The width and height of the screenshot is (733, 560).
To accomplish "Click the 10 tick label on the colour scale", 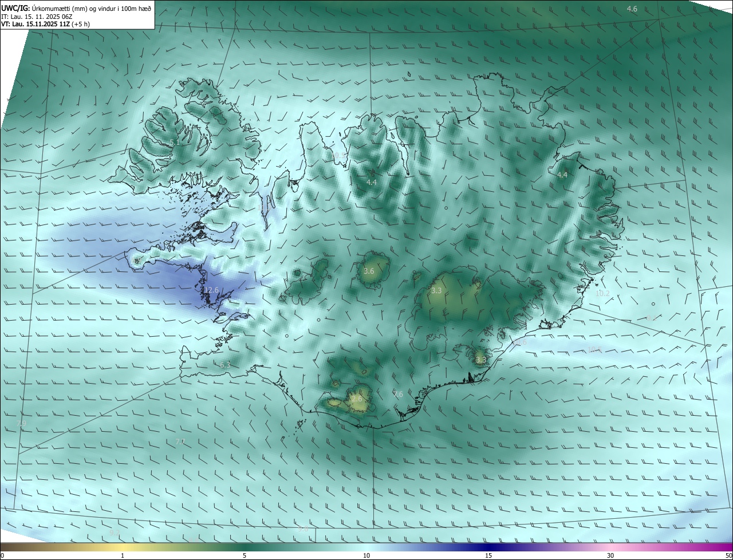I will click(366, 555).
